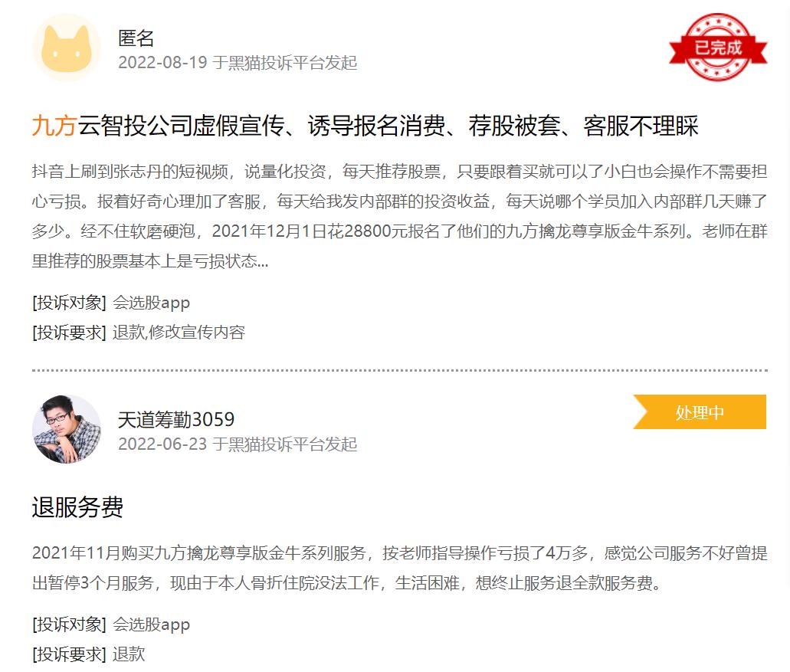
Task: Click the anonymous yellow cat avatar
Action: 67,48
